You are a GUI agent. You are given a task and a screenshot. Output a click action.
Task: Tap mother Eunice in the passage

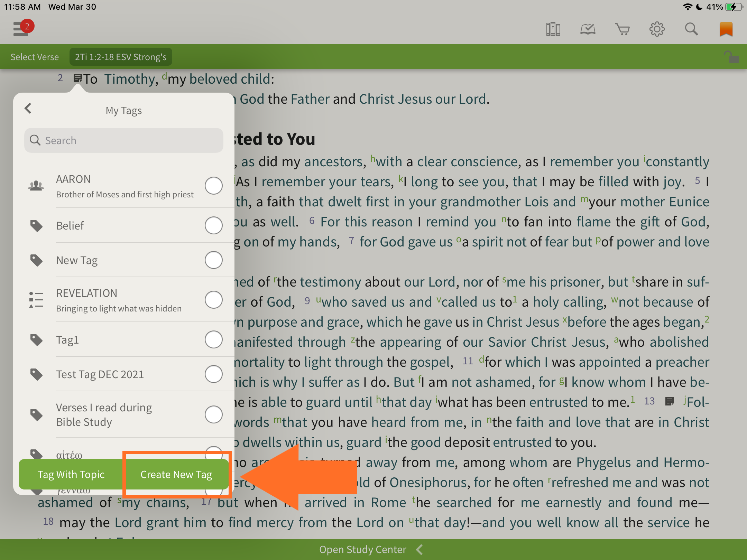point(665,202)
